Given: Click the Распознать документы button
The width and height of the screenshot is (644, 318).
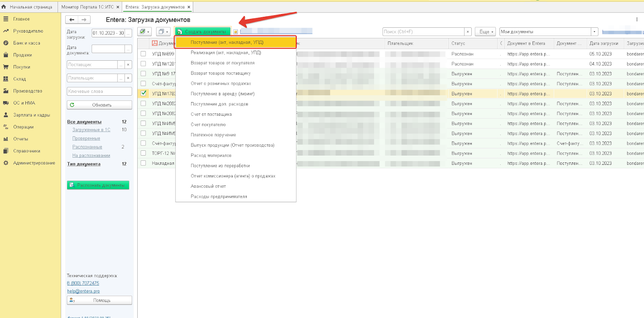Looking at the screenshot, I should [x=98, y=185].
